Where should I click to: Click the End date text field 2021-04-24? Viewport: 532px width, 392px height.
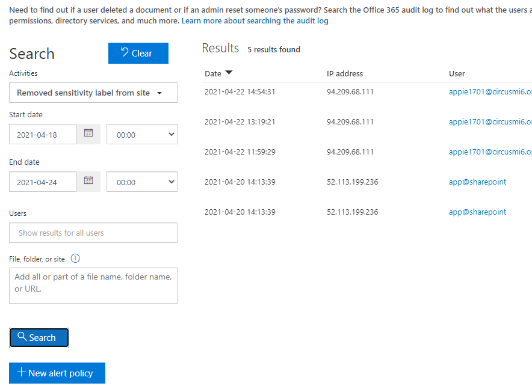(x=43, y=182)
